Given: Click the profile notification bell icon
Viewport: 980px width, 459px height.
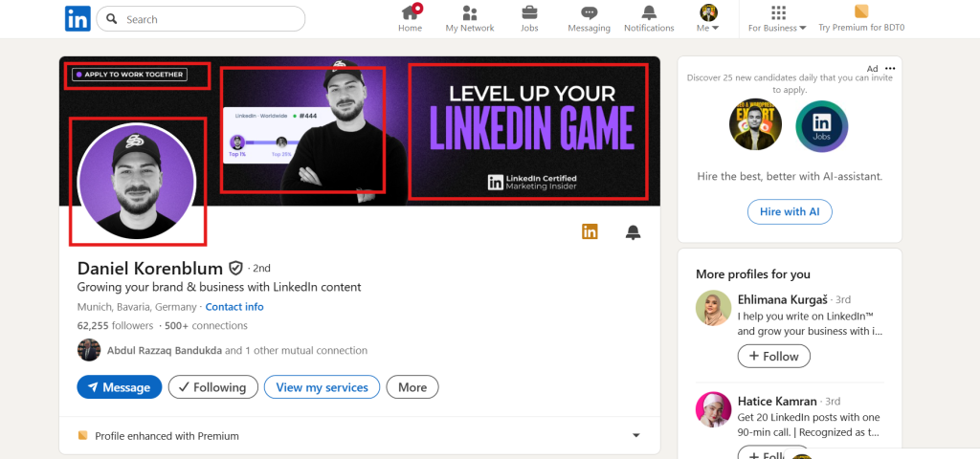Looking at the screenshot, I should [633, 232].
